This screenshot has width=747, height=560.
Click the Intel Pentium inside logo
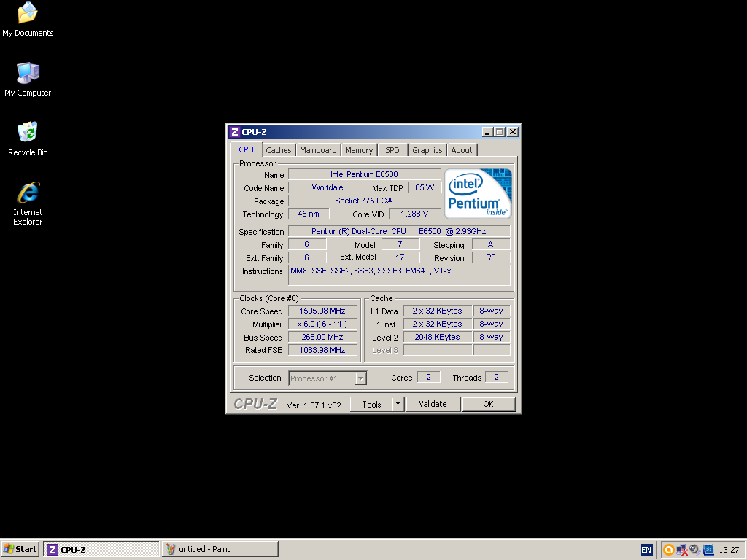(x=478, y=193)
